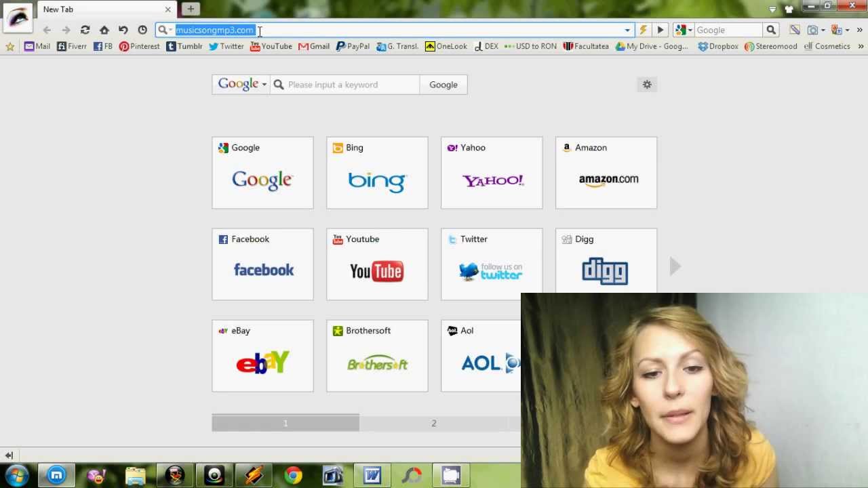This screenshot has height=488, width=868.
Task: Click the search magnifier in toolbar search
Action: 771,30
